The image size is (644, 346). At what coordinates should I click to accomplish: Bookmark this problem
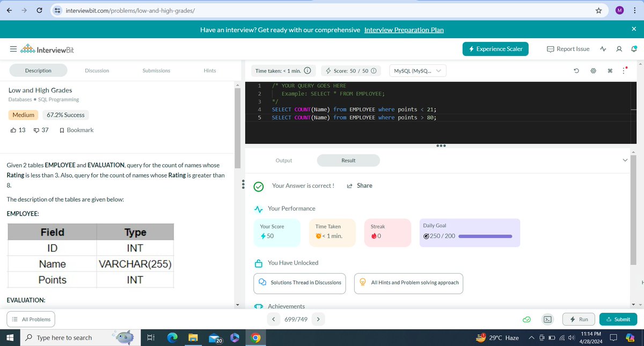(76, 130)
